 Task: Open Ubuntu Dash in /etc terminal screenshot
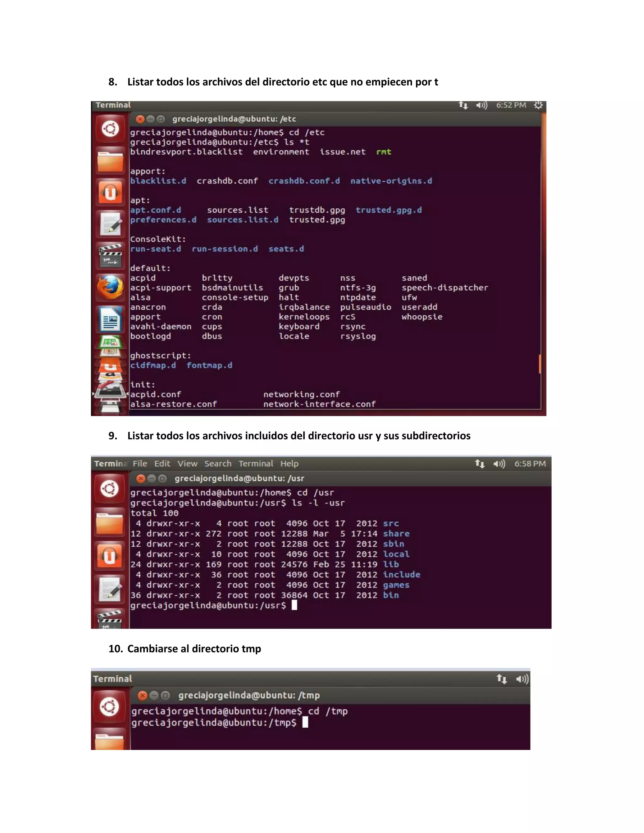[110, 129]
